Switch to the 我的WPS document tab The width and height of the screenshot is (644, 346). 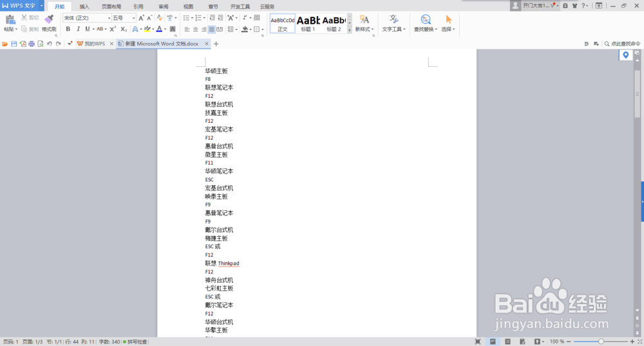tap(95, 44)
